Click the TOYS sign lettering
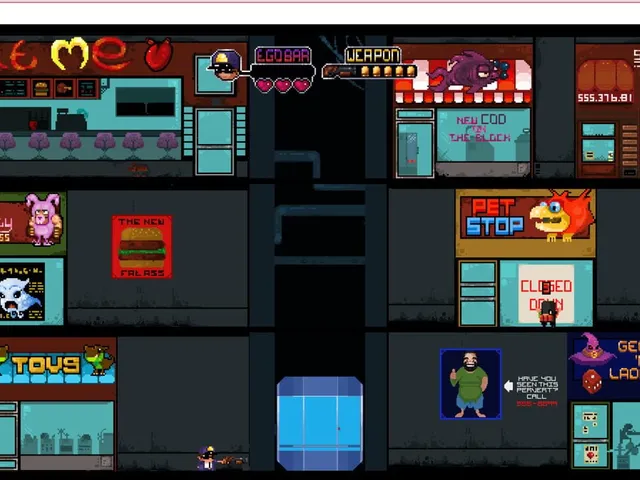The image size is (640, 480). tap(45, 365)
